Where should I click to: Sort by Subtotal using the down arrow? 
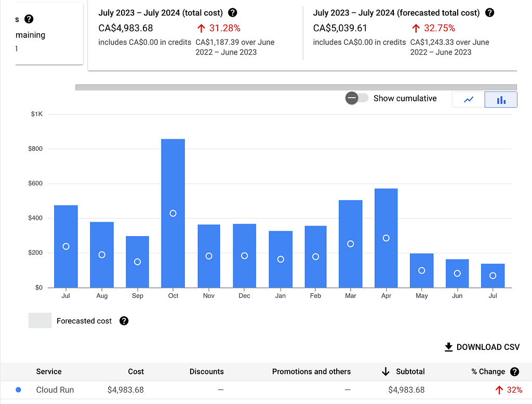[x=385, y=372]
